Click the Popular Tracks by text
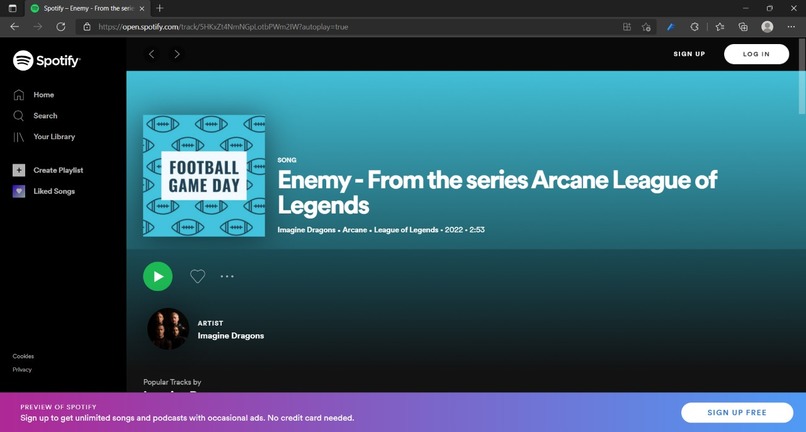The image size is (806, 432). click(x=172, y=382)
